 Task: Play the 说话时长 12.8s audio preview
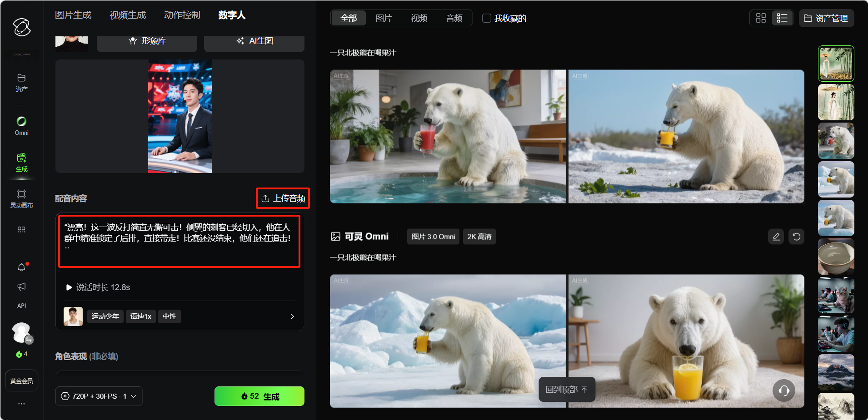[69, 287]
